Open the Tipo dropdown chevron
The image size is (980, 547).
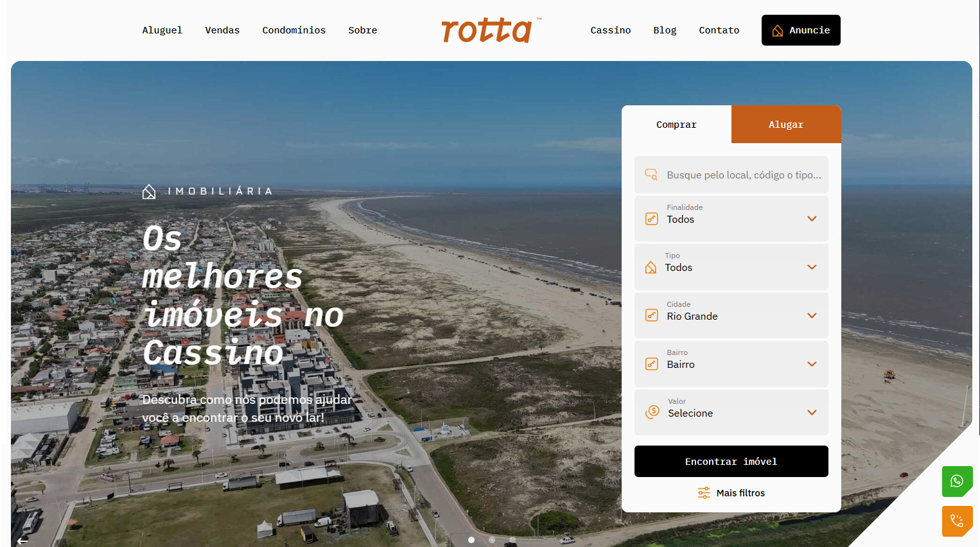tap(811, 267)
